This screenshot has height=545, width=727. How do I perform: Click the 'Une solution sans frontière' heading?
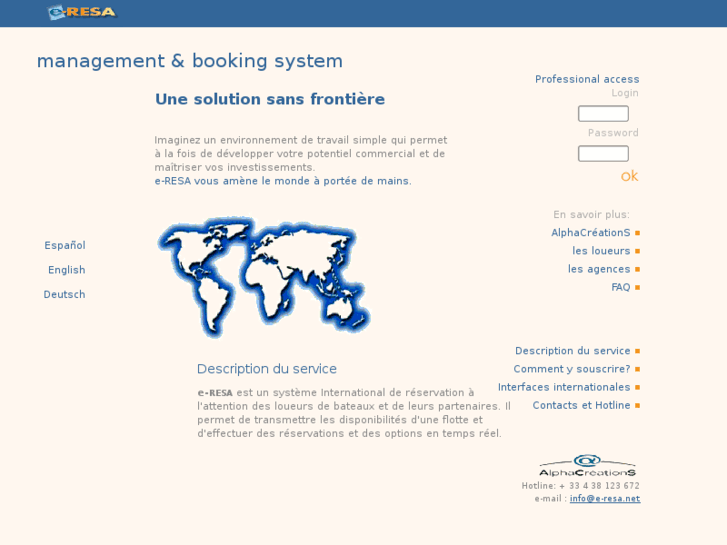tap(270, 99)
